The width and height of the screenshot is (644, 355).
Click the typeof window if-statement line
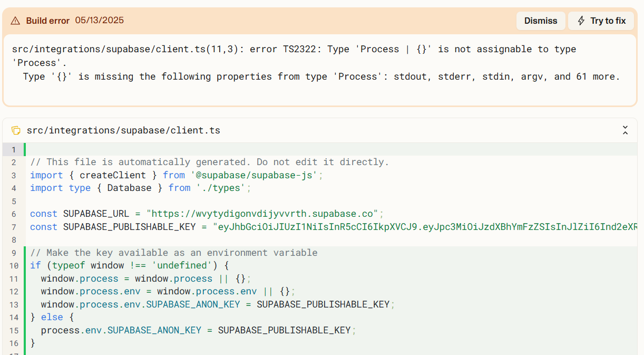[x=130, y=265]
